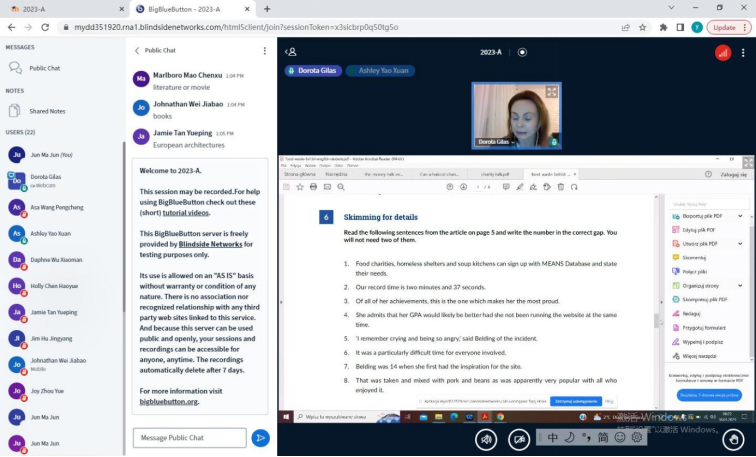Follow the bigbluebutton.org link
This screenshot has width=756, height=457.
coord(169,401)
